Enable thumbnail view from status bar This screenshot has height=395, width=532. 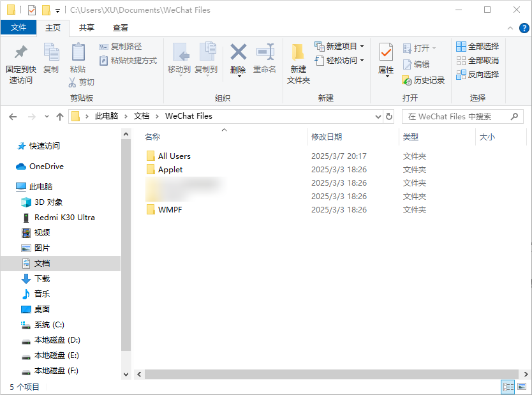pos(521,387)
